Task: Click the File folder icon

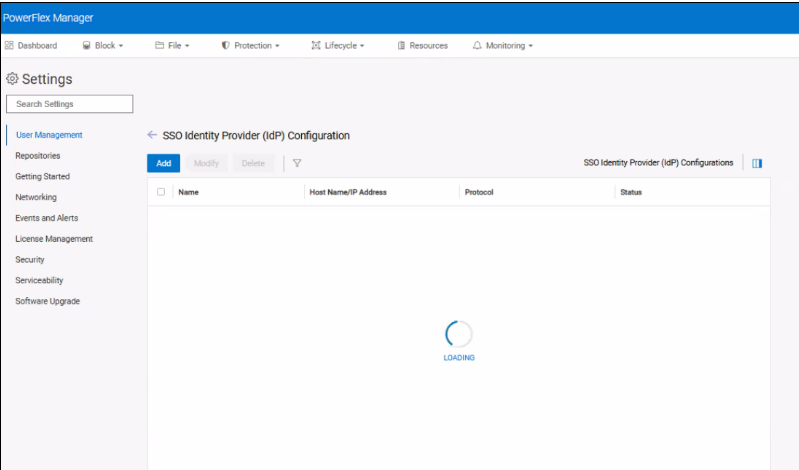Action: pos(159,45)
